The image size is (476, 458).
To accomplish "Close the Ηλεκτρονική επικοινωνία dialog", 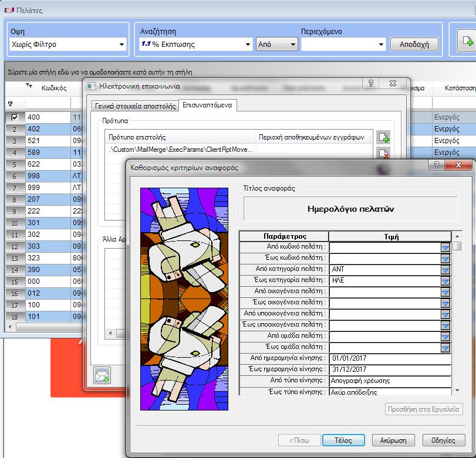I will 392,83.
